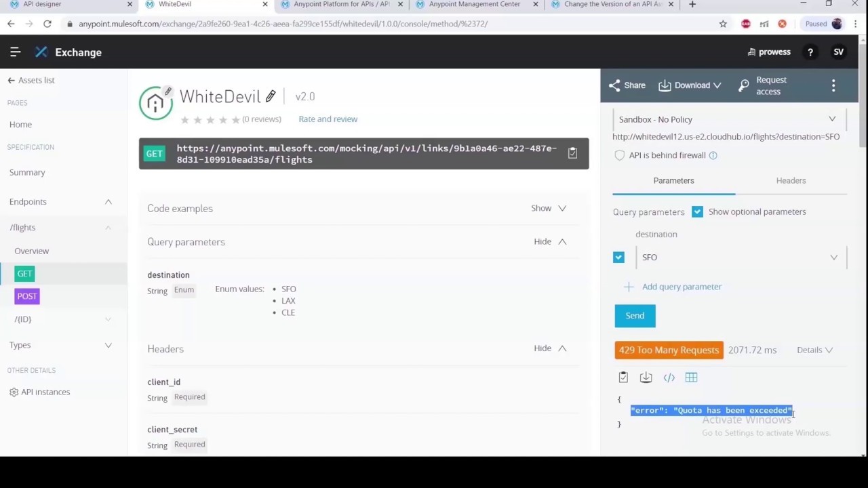868x488 pixels.
Task: Go back with the Assets list arrow
Action: point(11,80)
